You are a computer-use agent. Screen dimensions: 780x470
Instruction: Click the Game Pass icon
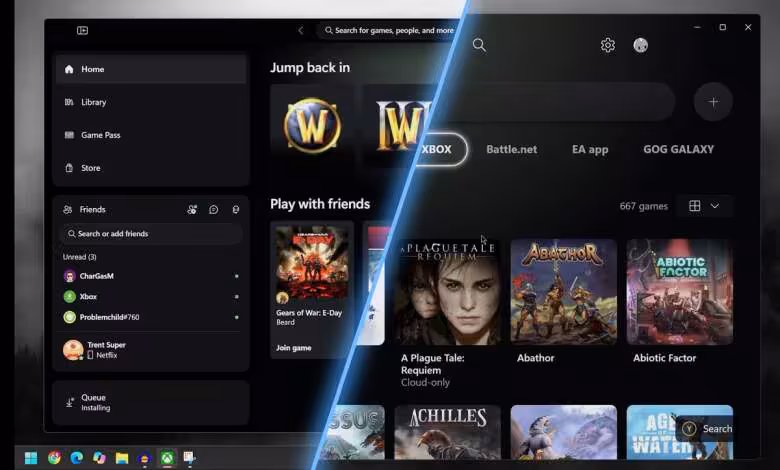69,135
